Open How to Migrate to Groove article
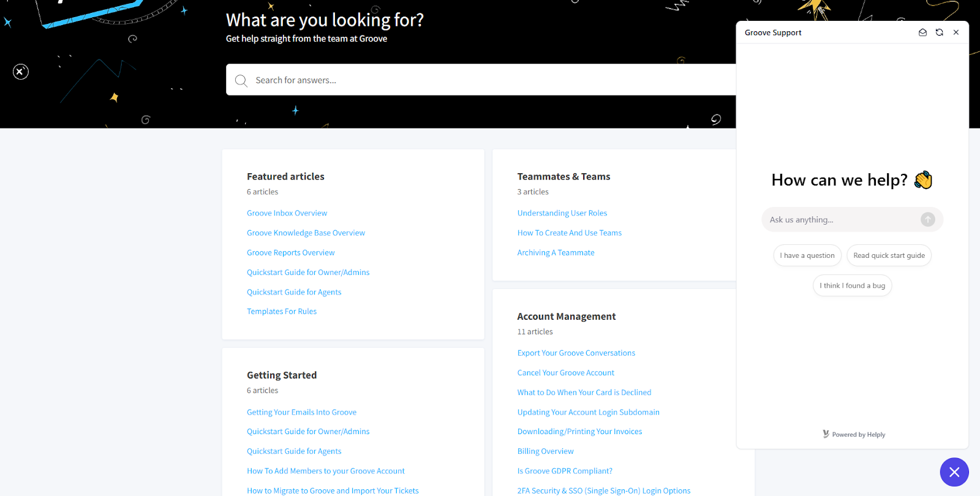This screenshot has width=980, height=496. coord(333,490)
